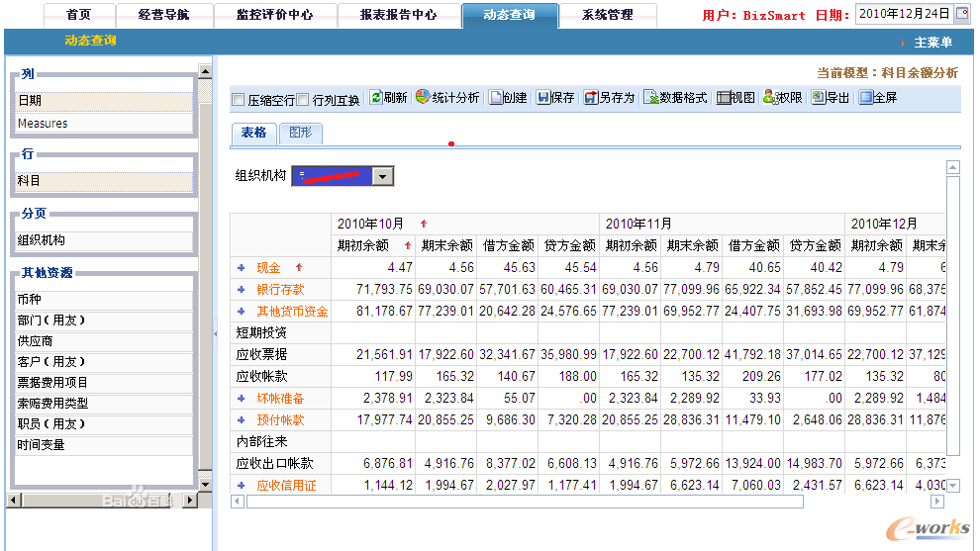Enable the 压缩空行 checkbox
This screenshot has height=551, width=980.
pyautogui.click(x=239, y=99)
